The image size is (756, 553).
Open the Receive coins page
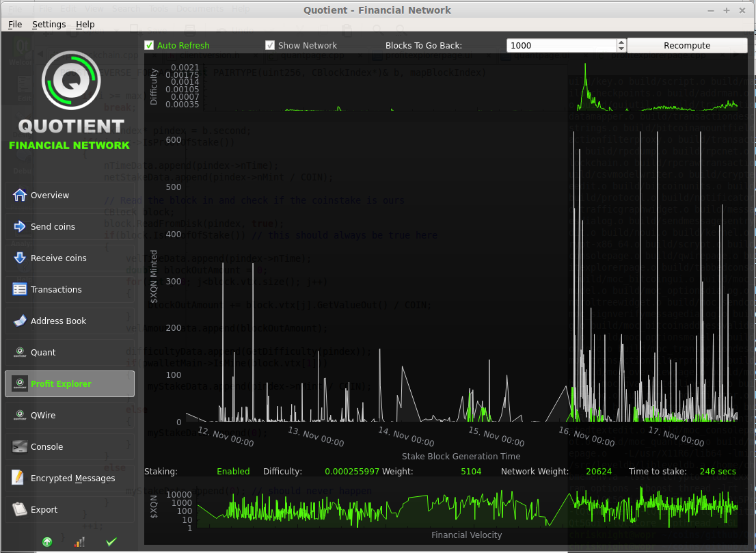[70, 258]
